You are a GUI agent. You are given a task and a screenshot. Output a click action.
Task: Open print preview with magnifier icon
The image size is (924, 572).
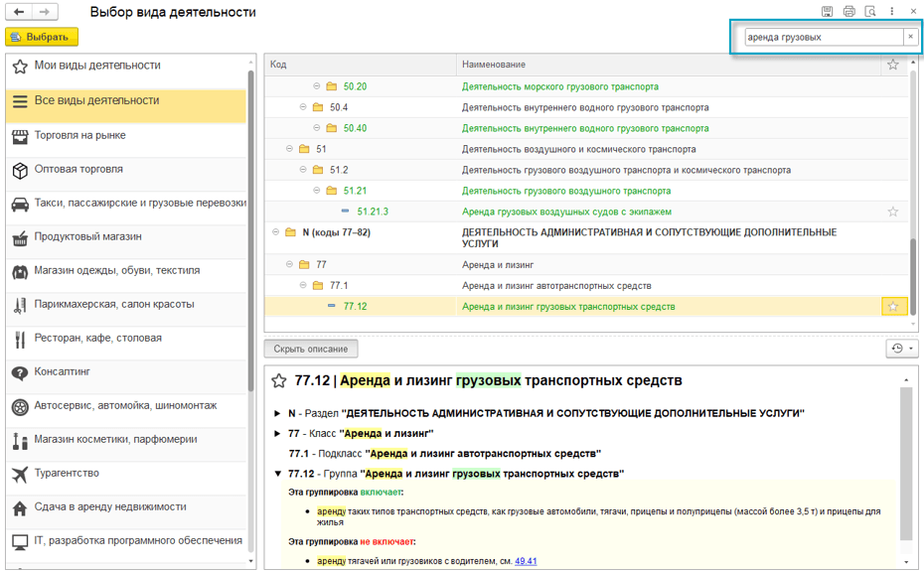point(870,12)
